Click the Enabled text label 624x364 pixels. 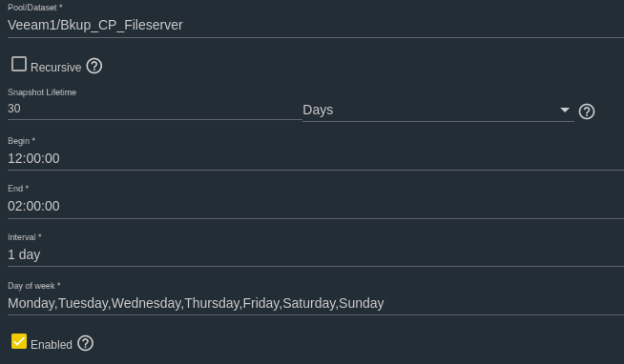[52, 345]
